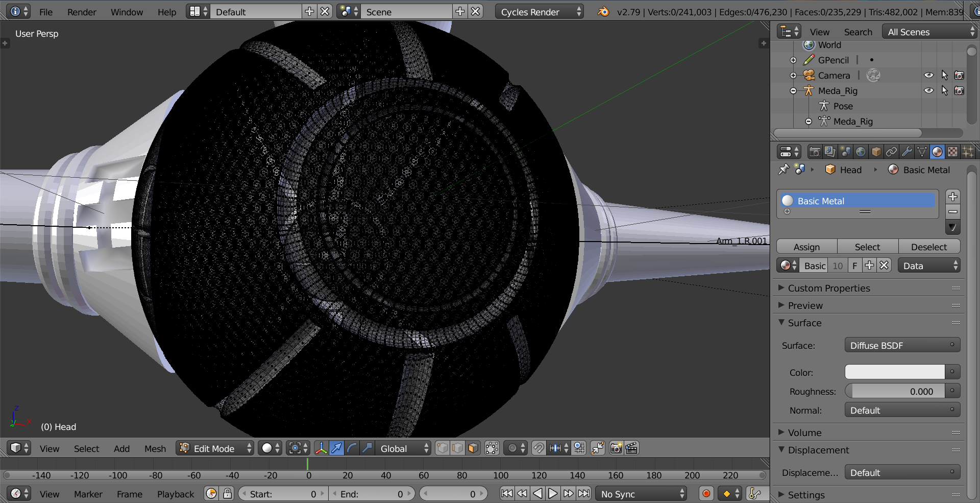Toggle the 3D manipulator widget on or off
The image size is (980, 503).
[x=321, y=448]
